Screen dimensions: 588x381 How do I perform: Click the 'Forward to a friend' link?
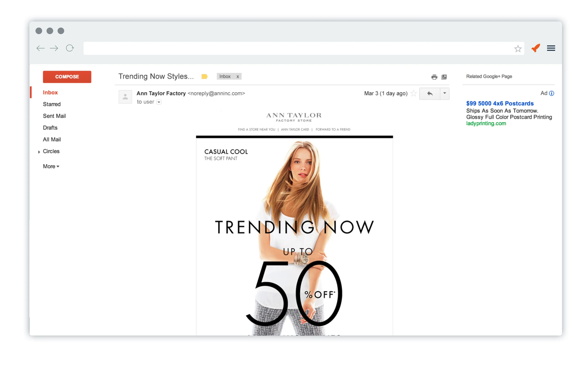[x=333, y=129]
